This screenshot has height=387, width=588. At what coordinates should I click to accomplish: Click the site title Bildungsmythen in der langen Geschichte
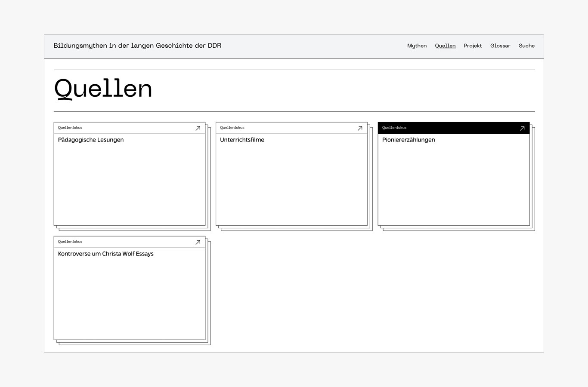[137, 46]
